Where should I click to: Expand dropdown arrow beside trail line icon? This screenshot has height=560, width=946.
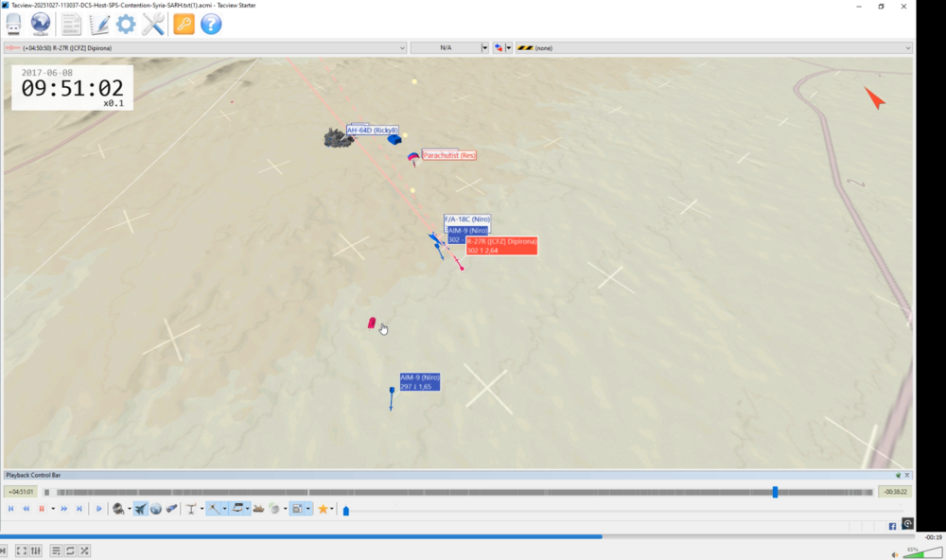pyautogui.click(x=224, y=509)
